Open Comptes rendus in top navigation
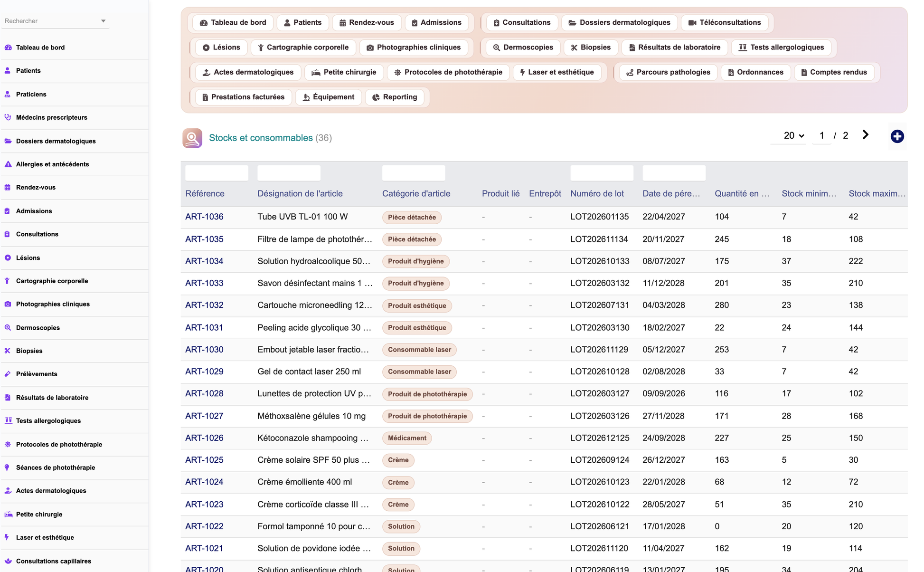Image resolution: width=924 pixels, height=572 pixels. [834, 72]
